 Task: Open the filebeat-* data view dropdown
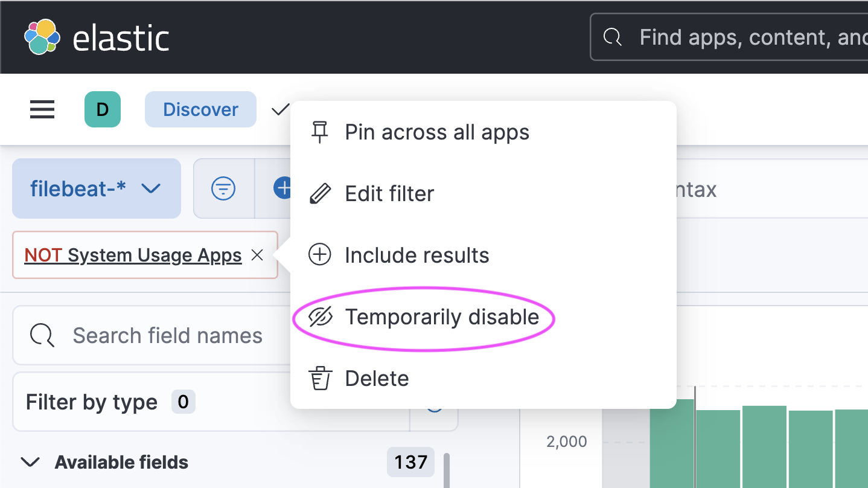click(x=97, y=188)
